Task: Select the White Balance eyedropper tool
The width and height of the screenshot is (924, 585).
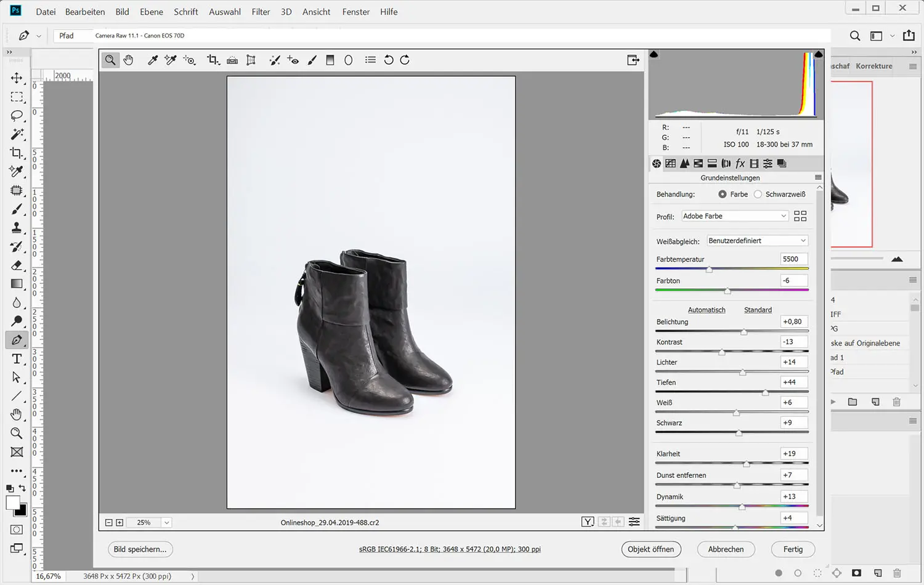Action: (x=153, y=60)
